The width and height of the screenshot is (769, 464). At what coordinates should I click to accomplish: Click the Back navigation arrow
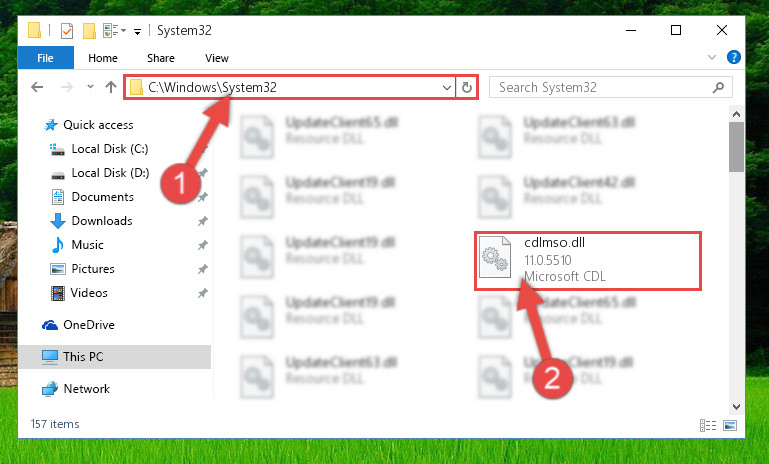click(x=37, y=87)
